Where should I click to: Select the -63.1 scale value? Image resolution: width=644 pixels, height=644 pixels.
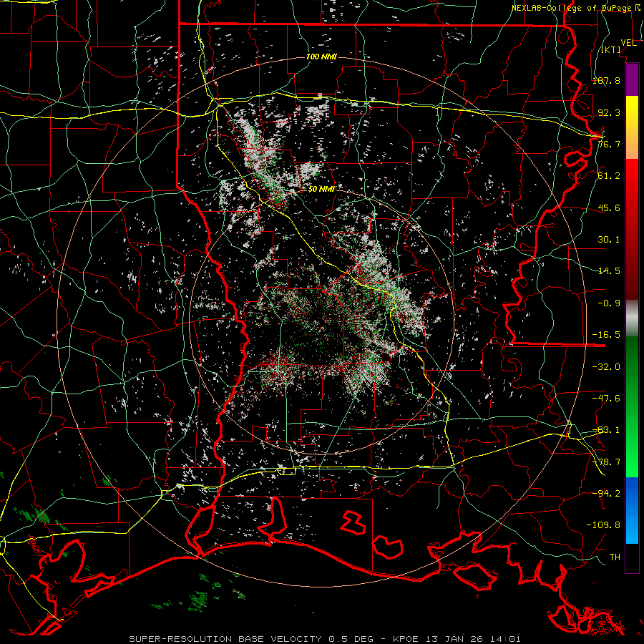(606, 429)
